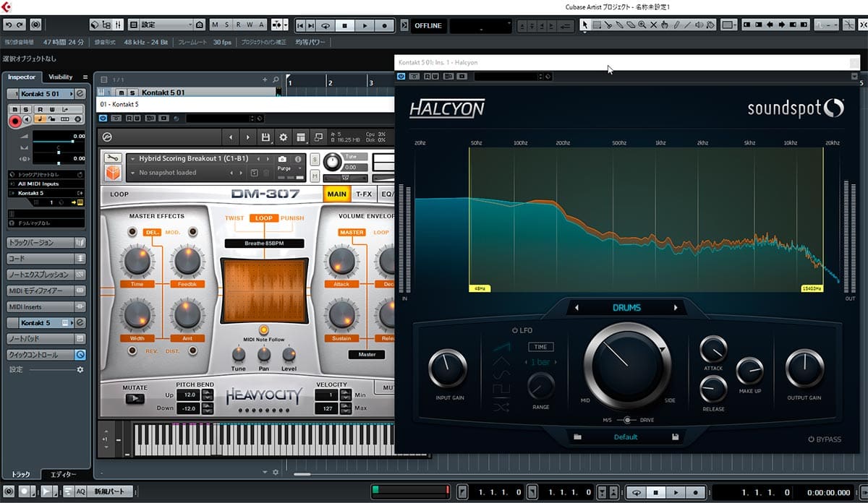868x503 pixels.
Task: Expand the トラックバージョン inspector section
Action: point(46,243)
